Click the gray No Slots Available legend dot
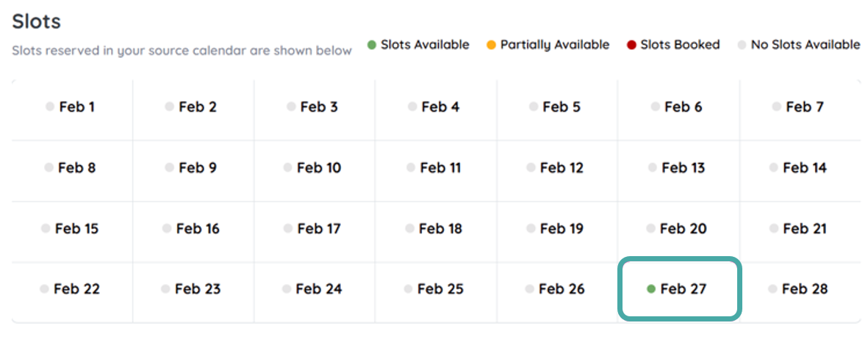The height and width of the screenshot is (342, 868). [742, 46]
